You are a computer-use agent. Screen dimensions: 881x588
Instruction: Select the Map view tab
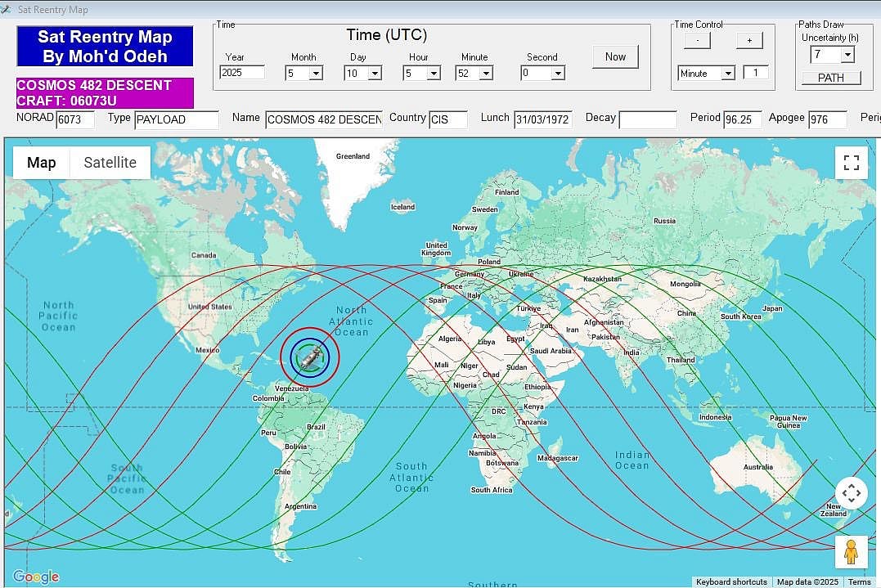point(42,163)
